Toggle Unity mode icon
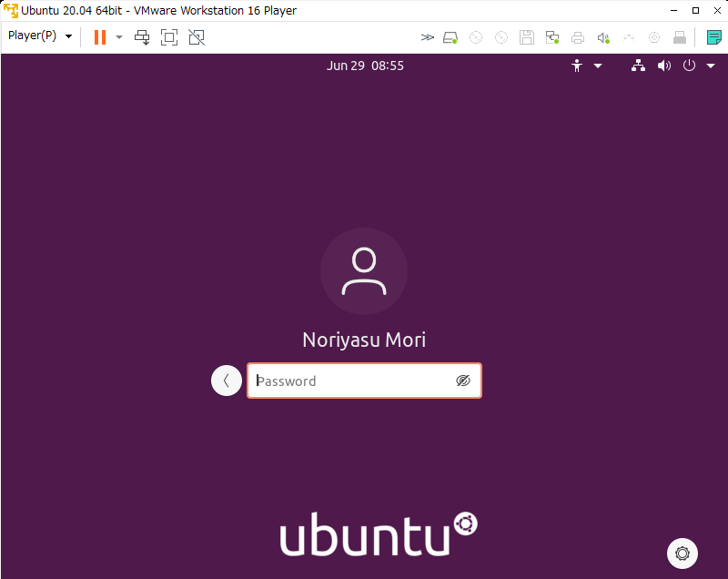 [x=197, y=37]
